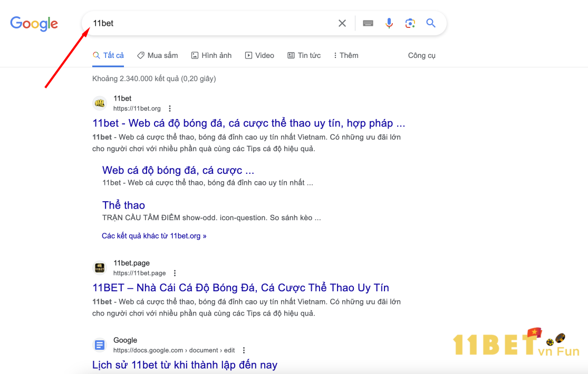Click the docs.google.com breadcrumb URL
The width and height of the screenshot is (588, 374).
(174, 350)
